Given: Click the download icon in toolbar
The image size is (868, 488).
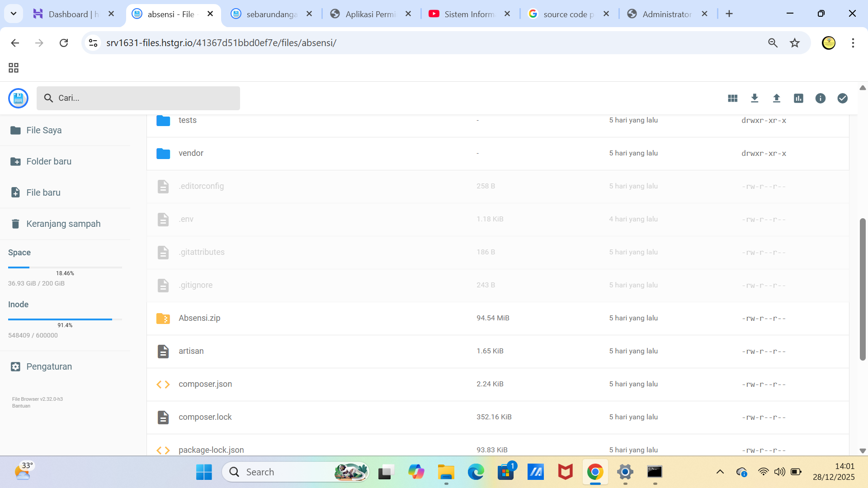Looking at the screenshot, I should [x=755, y=99].
